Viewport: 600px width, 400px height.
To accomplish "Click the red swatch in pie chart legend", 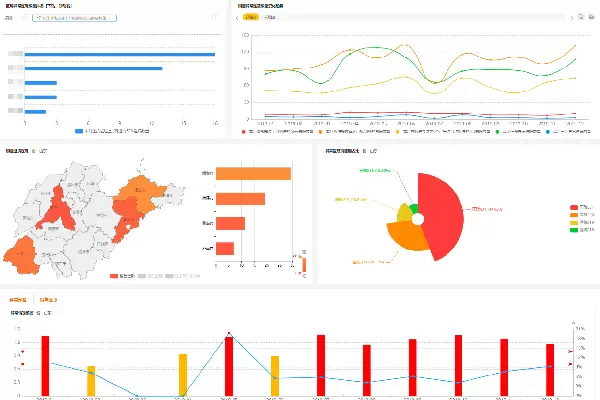I will tap(573, 206).
